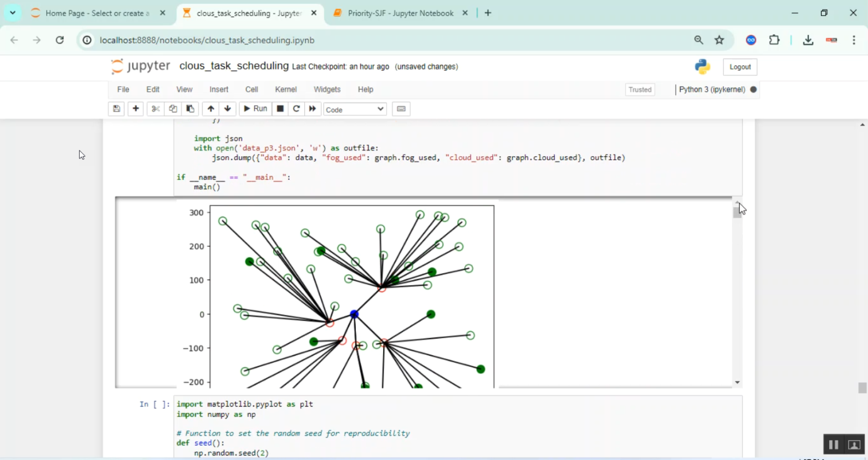Interrupt the kernel
Image resolution: width=868 pixels, height=460 pixels.
tap(279, 109)
